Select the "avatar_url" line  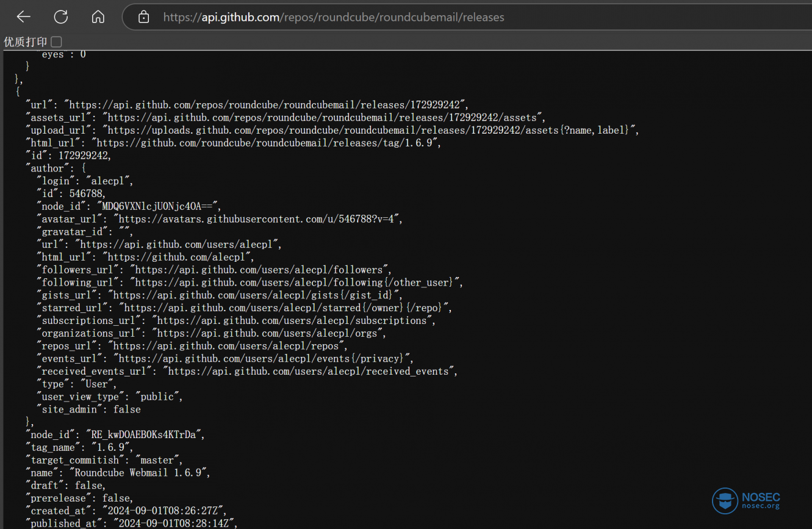pos(220,219)
